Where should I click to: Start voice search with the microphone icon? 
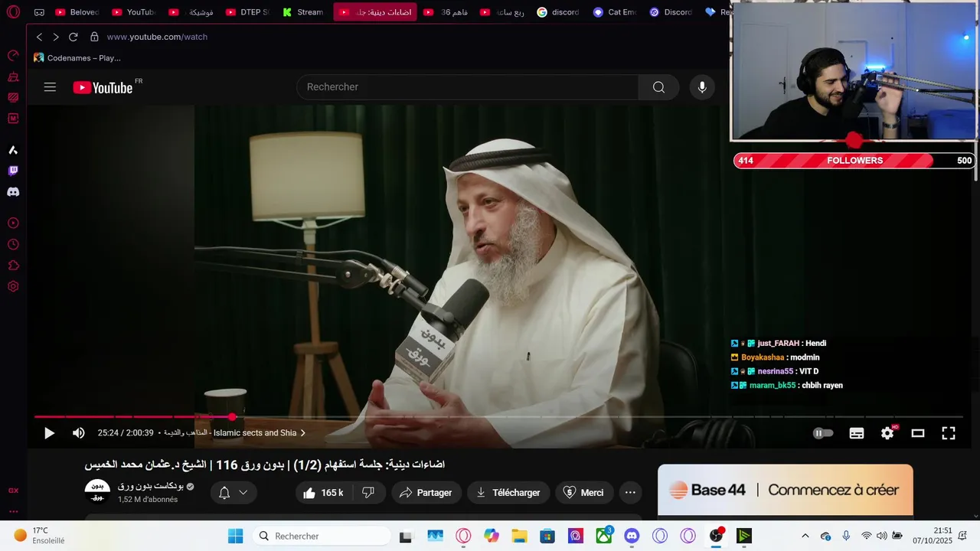702,87
